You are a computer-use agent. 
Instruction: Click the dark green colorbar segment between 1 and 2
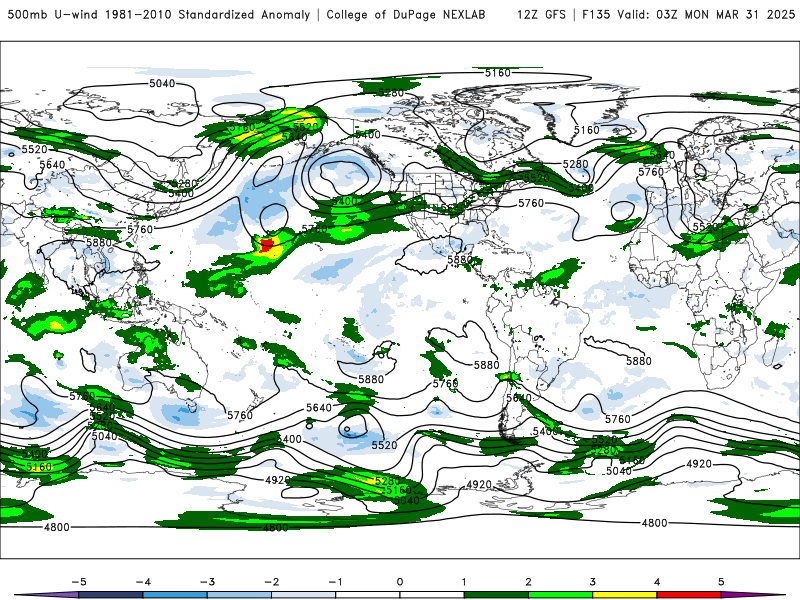(x=496, y=595)
